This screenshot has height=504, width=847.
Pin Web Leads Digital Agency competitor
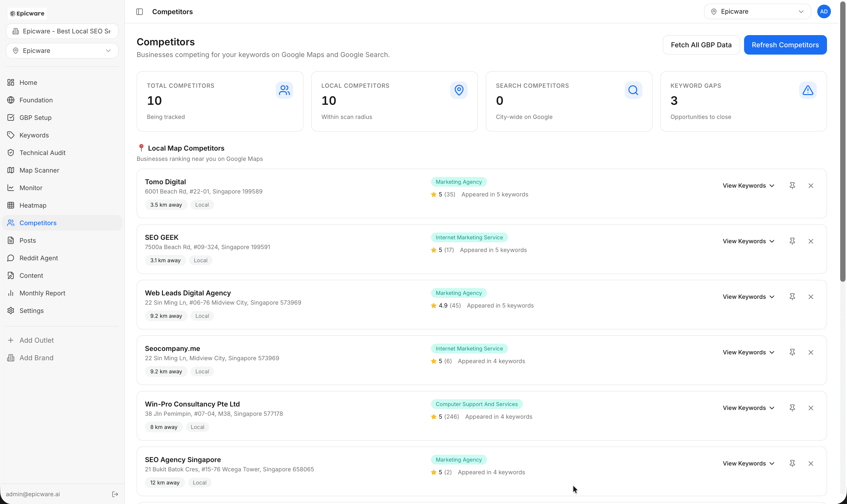click(x=792, y=297)
